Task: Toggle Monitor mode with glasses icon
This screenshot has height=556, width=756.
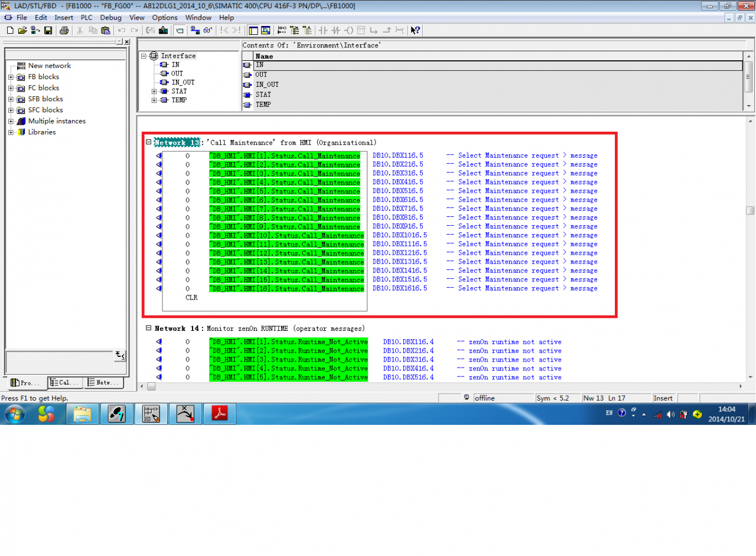Action: (207, 30)
